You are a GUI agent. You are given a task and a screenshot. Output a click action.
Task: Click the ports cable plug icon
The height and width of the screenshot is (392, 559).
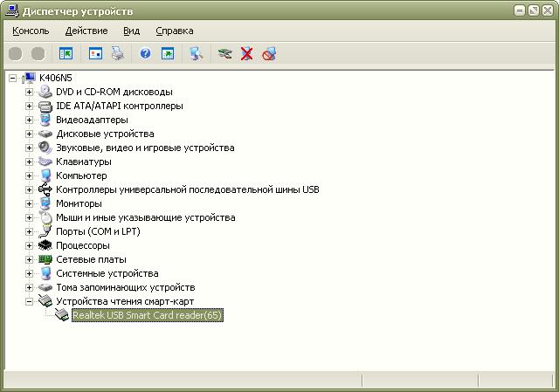point(45,231)
